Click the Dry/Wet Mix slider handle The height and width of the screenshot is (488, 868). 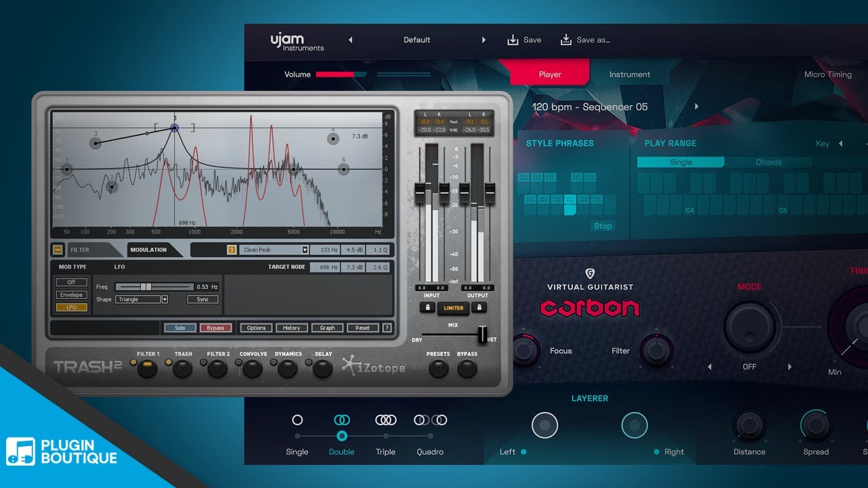click(x=483, y=333)
